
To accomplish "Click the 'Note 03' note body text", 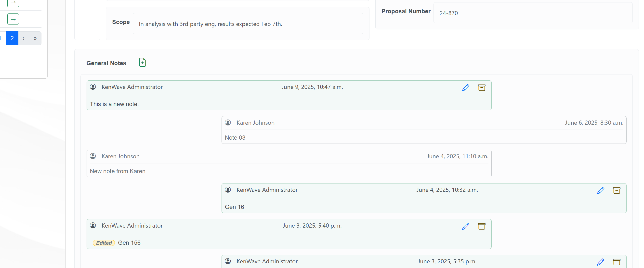I will (x=235, y=137).
